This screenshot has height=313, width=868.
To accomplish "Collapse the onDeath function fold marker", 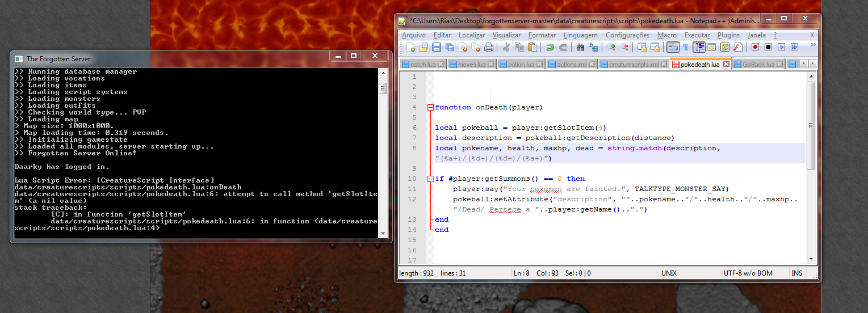I will 430,107.
